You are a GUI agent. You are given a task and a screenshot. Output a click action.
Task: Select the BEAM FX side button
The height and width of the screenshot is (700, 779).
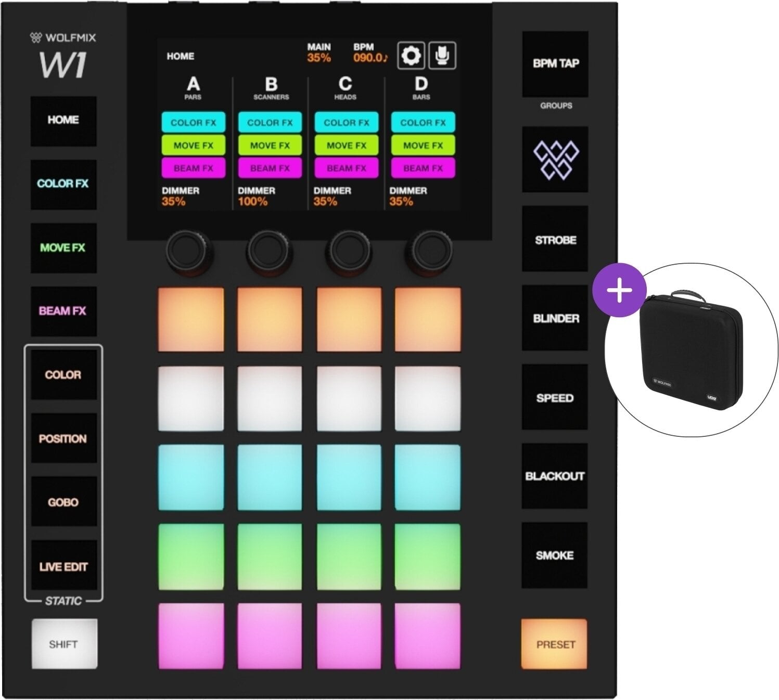63,311
